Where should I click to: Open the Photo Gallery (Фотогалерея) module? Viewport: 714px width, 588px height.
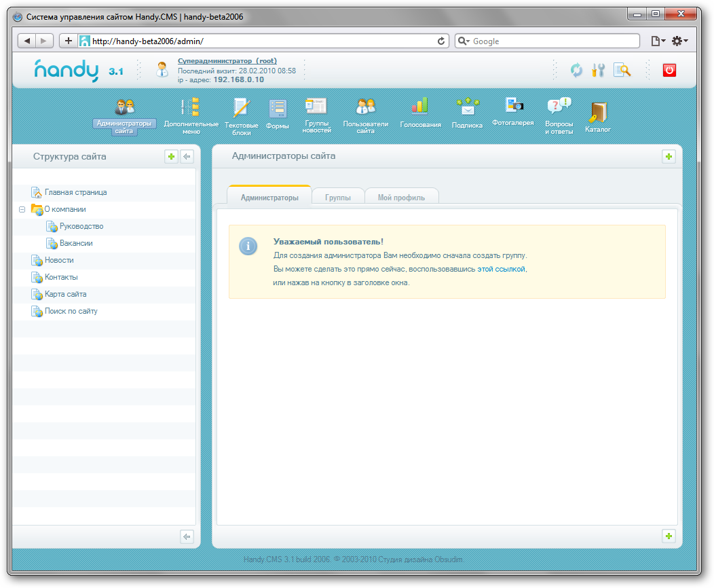tap(513, 106)
